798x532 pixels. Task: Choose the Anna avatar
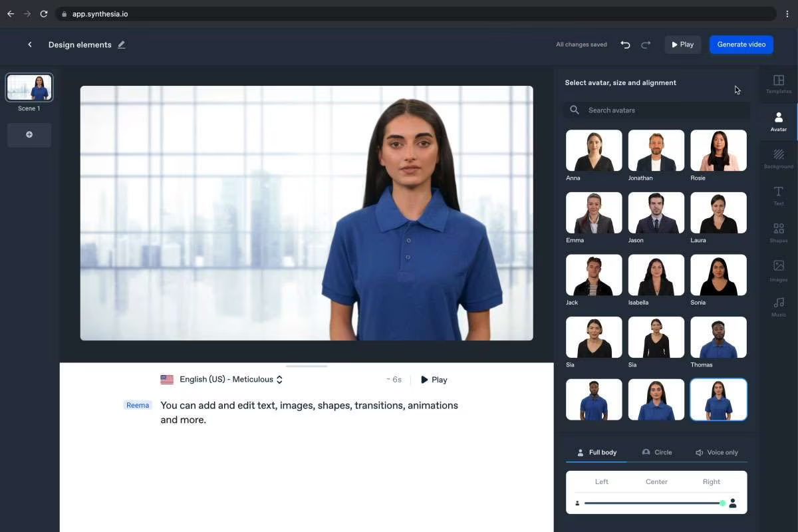594,150
